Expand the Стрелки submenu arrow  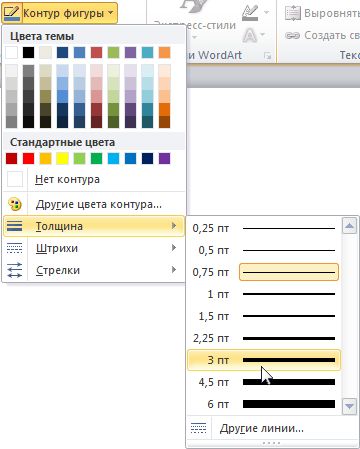click(174, 270)
